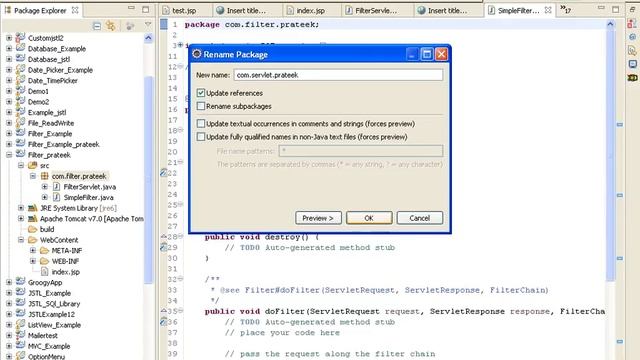Image resolution: width=640 pixels, height=360 pixels.
Task: Click the GroogyApp project icon
Action: click(x=20, y=282)
